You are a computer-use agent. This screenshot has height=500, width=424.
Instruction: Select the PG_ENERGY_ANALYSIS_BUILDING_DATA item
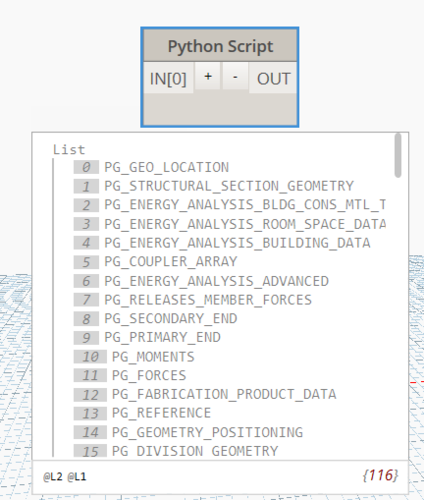237,243
